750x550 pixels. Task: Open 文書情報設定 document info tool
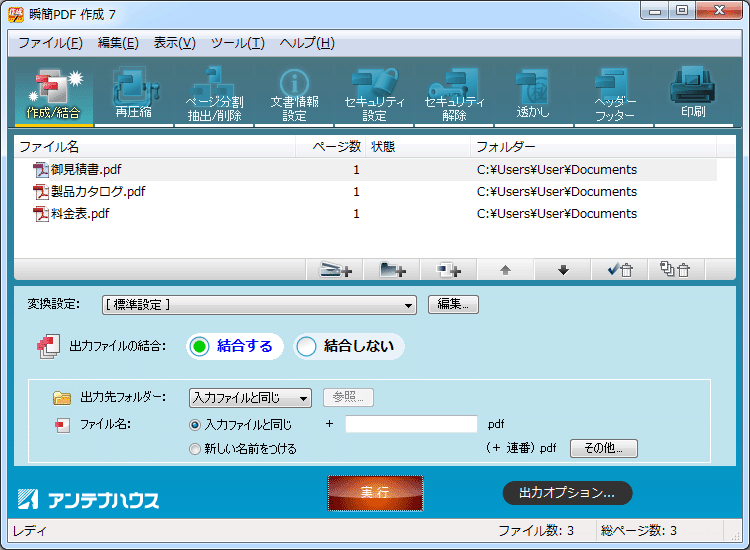pos(294,95)
